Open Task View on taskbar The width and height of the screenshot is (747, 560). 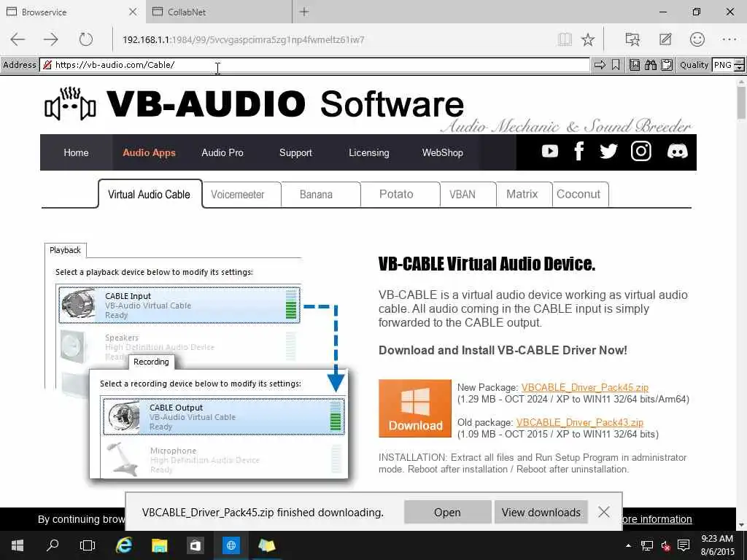[x=88, y=545]
